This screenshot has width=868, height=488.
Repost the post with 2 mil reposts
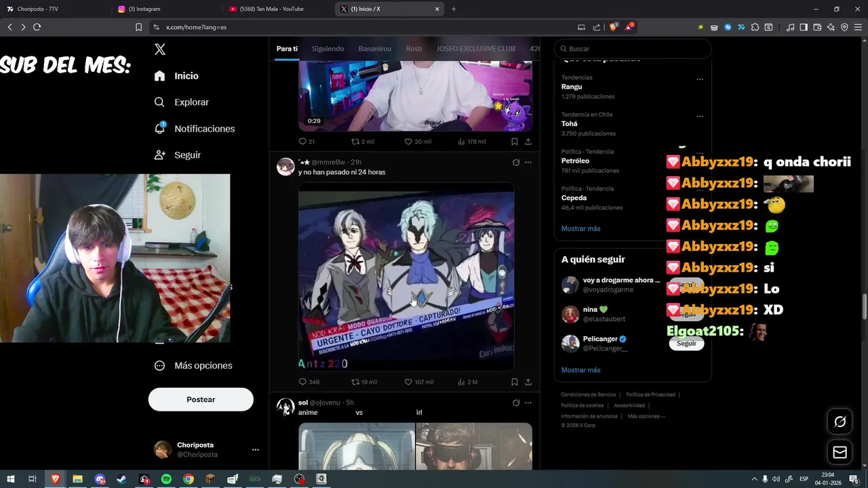click(362, 142)
